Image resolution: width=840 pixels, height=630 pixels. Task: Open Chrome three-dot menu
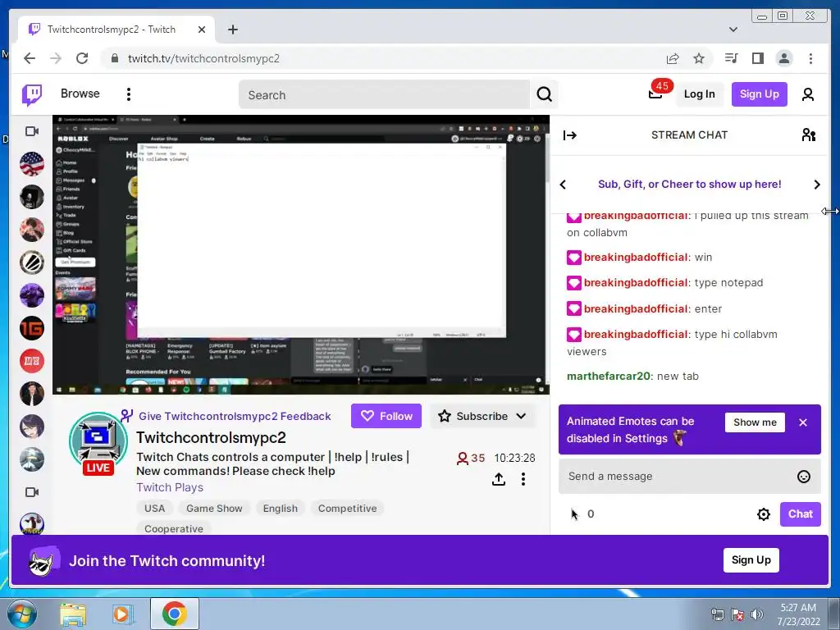[x=810, y=58]
